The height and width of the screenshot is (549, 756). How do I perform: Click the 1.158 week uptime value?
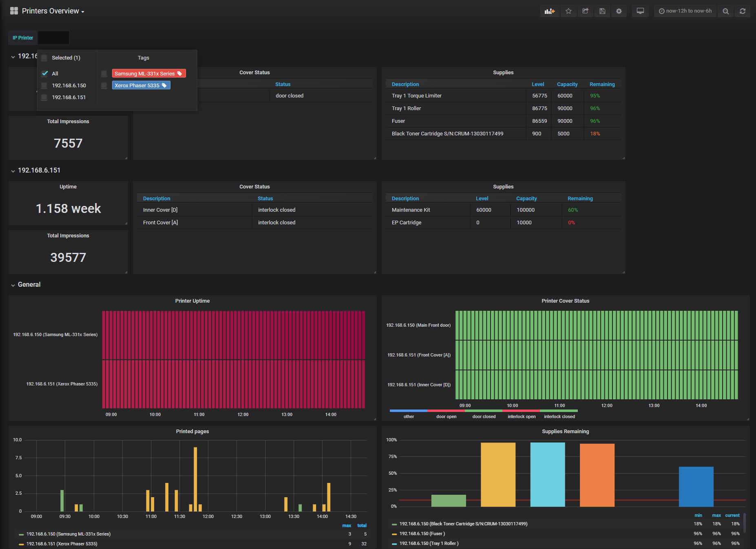click(68, 209)
